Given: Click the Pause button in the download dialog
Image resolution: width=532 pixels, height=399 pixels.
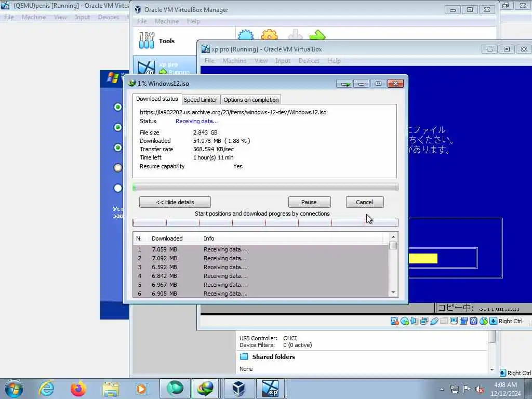Looking at the screenshot, I should [309, 202].
